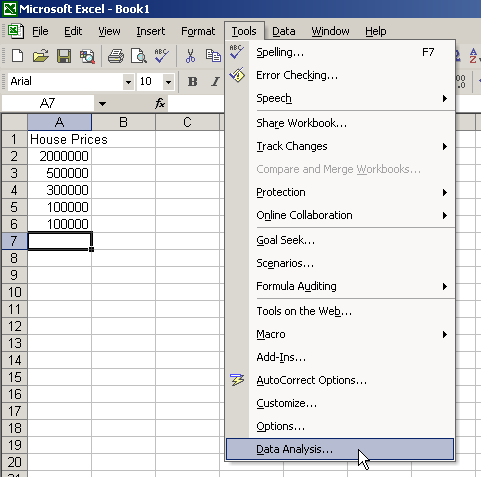Image resolution: width=481 pixels, height=477 pixels.
Task: Open the Window menu
Action: [x=330, y=31]
